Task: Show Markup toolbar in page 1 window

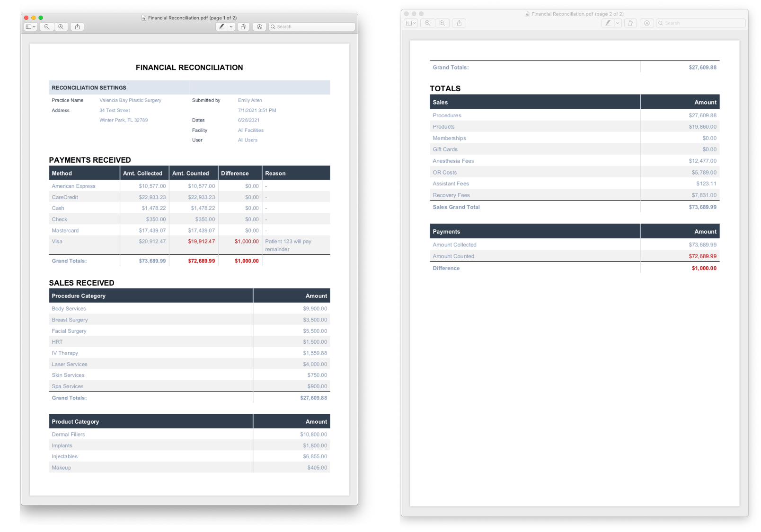Action: pos(259,27)
